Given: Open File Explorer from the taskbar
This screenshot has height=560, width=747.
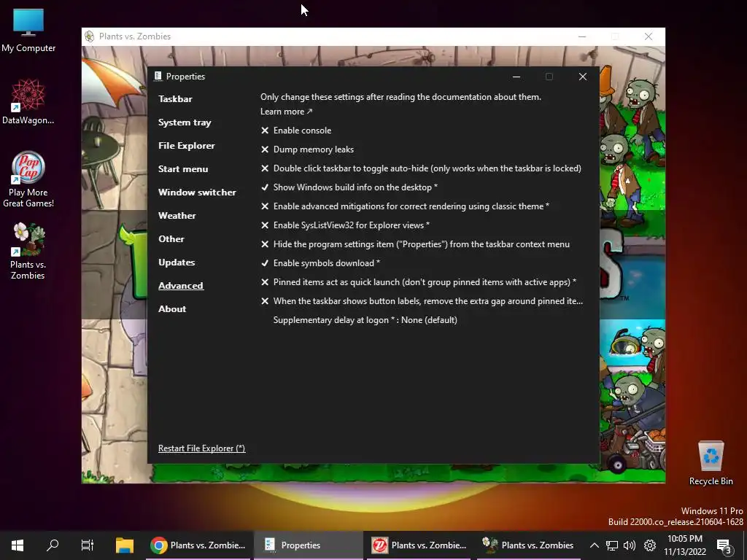Looking at the screenshot, I should [125, 545].
